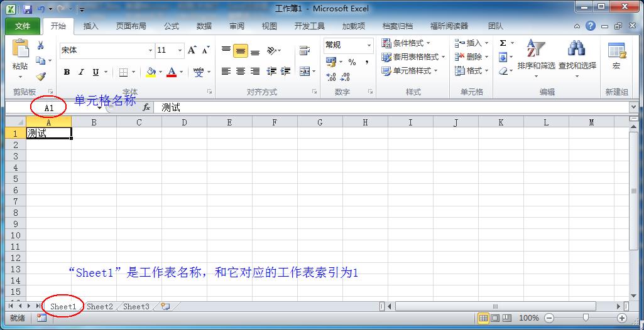
Task: Click the accounting currency format icon
Action: pyautogui.click(x=331, y=62)
